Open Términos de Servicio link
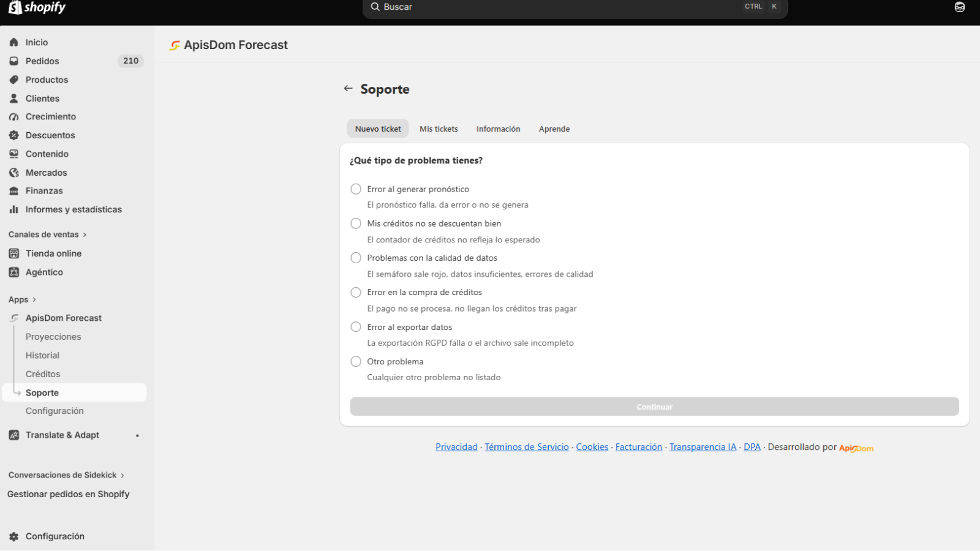Screen dimensions: 980x551 pyautogui.click(x=527, y=448)
